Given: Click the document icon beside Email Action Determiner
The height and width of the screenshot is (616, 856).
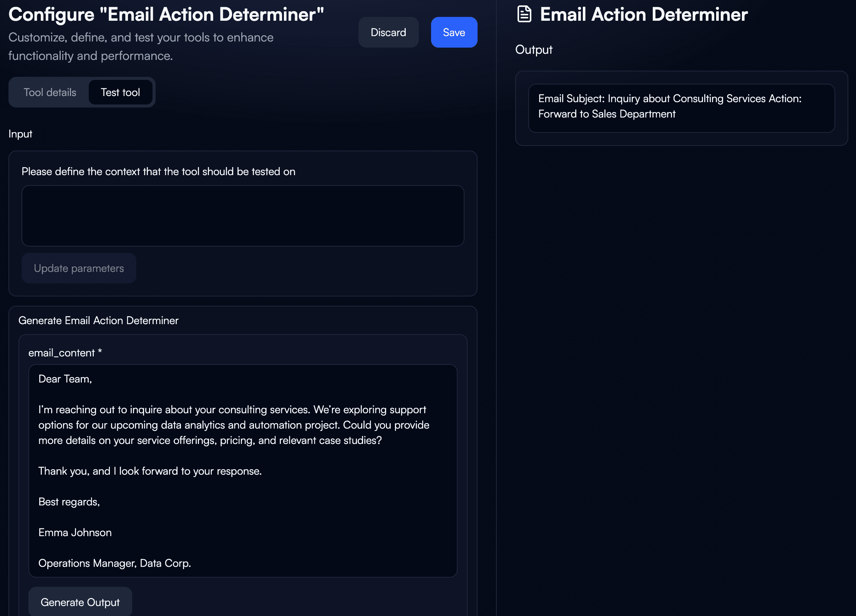Looking at the screenshot, I should tap(524, 14).
